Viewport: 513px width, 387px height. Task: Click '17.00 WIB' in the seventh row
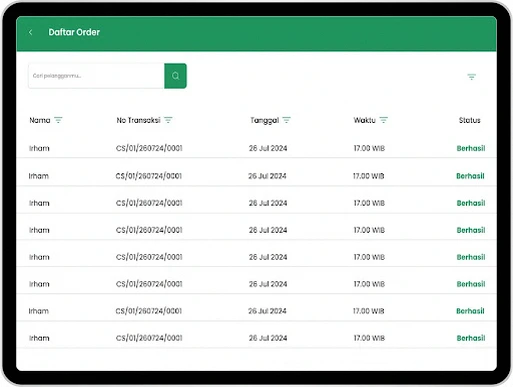[x=369, y=311]
